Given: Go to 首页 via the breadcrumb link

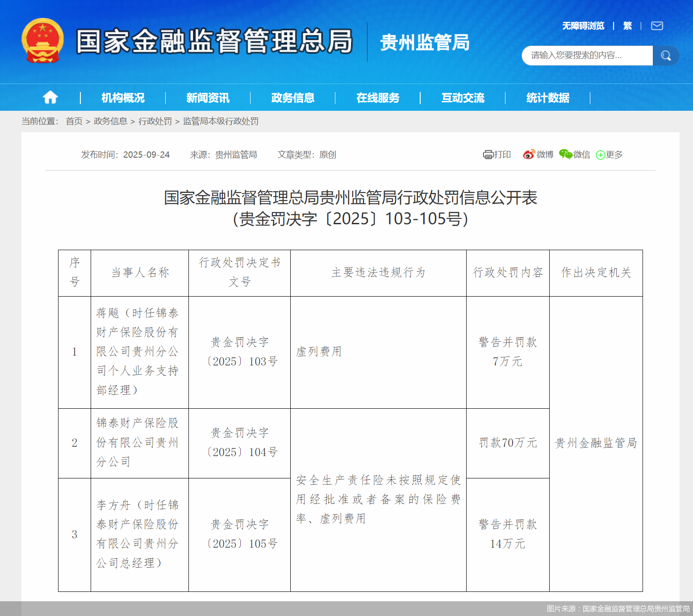Looking at the screenshot, I should pyautogui.click(x=73, y=121).
